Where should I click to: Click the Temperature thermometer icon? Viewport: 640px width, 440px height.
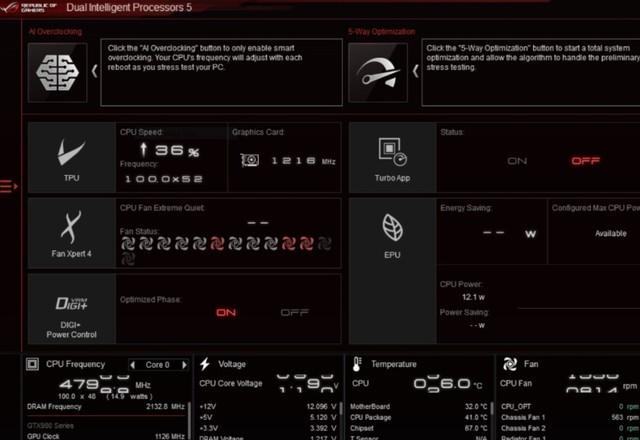[x=357, y=364]
